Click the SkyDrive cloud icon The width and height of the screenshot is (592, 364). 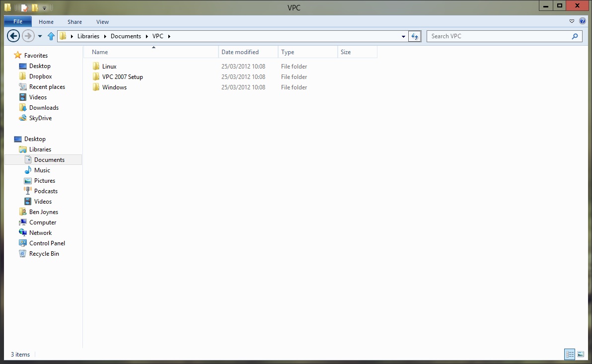tap(23, 118)
